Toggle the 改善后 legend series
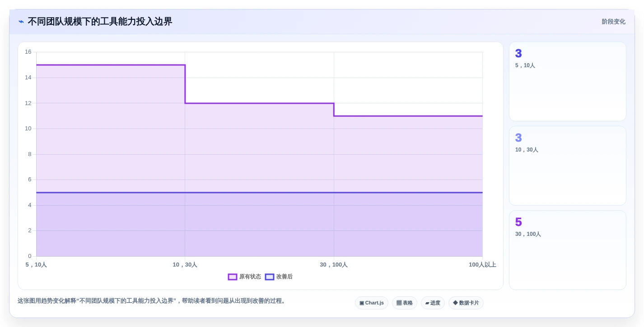The image size is (644, 327). coord(279,277)
